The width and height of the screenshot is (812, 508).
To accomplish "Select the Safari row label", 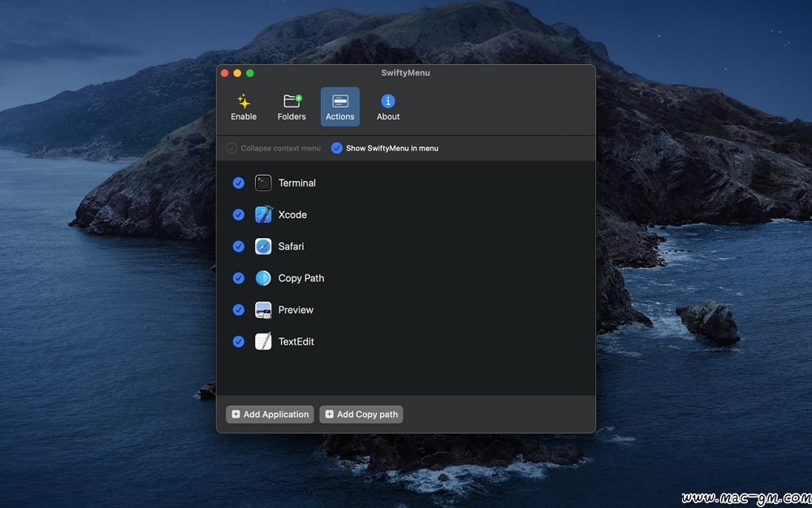I will [x=291, y=246].
